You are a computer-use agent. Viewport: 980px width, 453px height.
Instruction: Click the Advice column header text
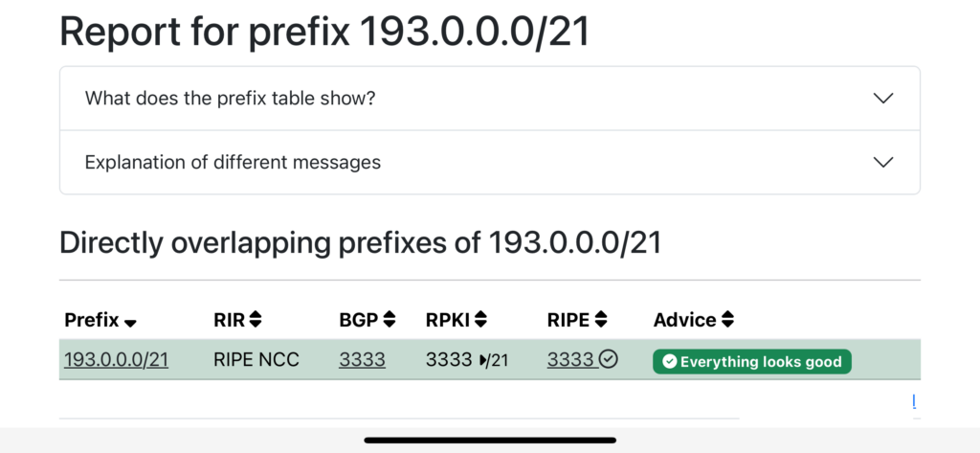pos(684,320)
